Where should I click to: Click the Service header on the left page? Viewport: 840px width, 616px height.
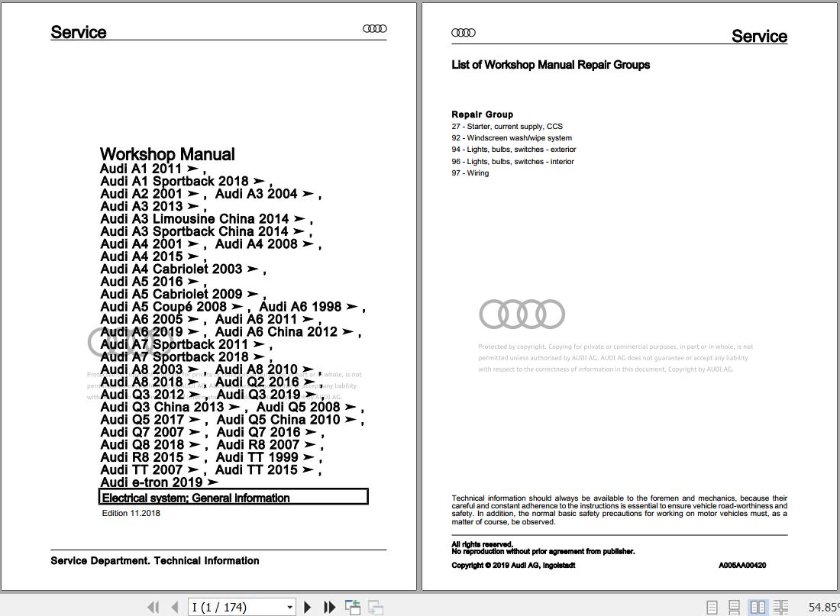(79, 32)
